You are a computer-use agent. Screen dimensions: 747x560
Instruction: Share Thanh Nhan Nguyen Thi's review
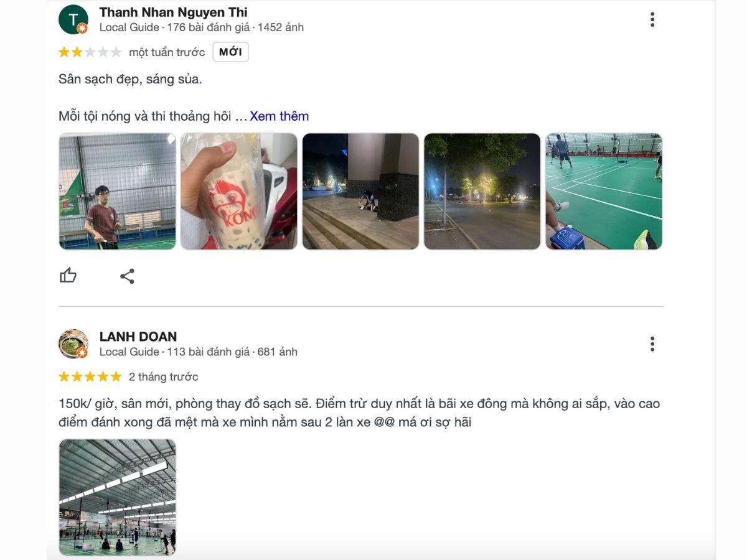click(127, 276)
